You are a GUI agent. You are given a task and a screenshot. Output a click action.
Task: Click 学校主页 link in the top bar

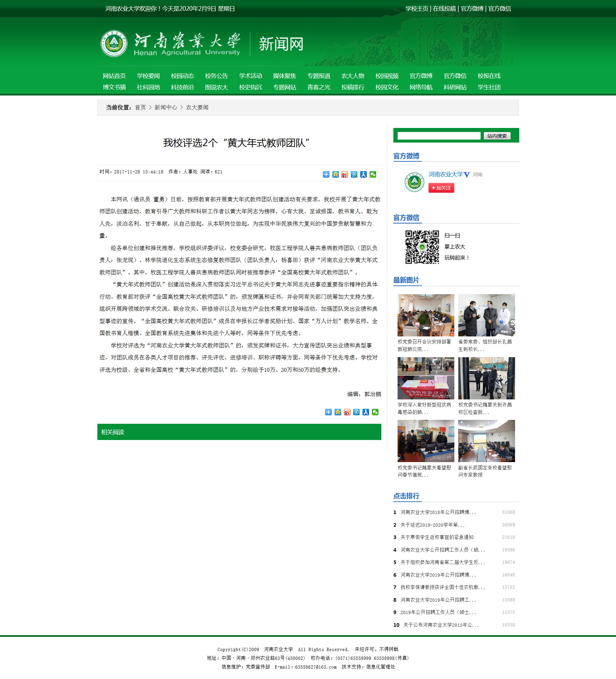[417, 9]
